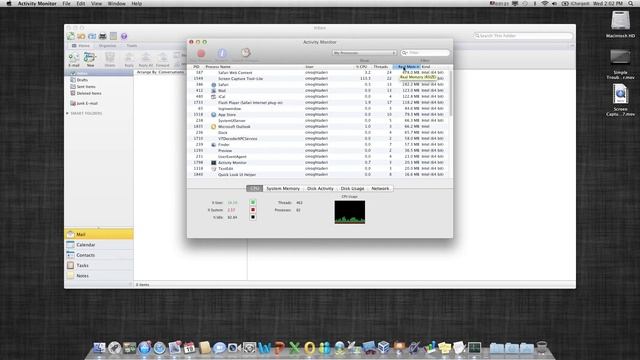Click the TextEdit process icon in list
The width and height of the screenshot is (640, 360).
click(213, 169)
